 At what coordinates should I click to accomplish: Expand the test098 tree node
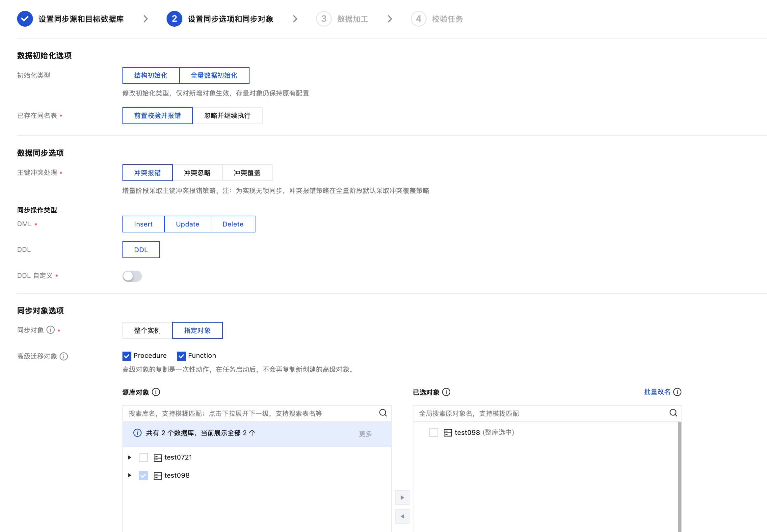(x=130, y=475)
